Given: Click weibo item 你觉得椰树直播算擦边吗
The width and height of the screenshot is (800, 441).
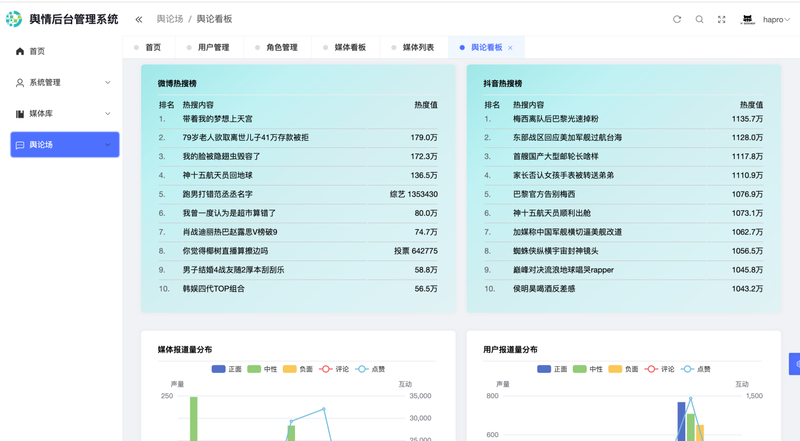Looking at the screenshot, I should click(x=225, y=251).
